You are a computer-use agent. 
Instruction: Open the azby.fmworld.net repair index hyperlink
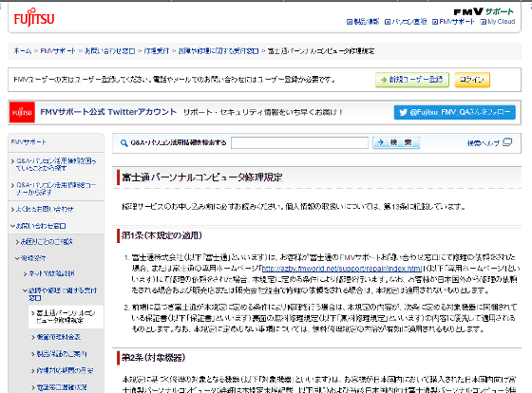click(x=342, y=269)
